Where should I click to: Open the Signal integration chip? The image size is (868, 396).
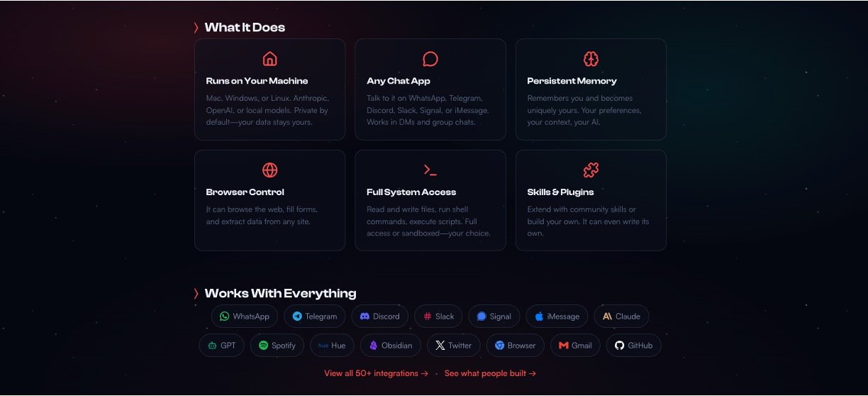tap(494, 317)
